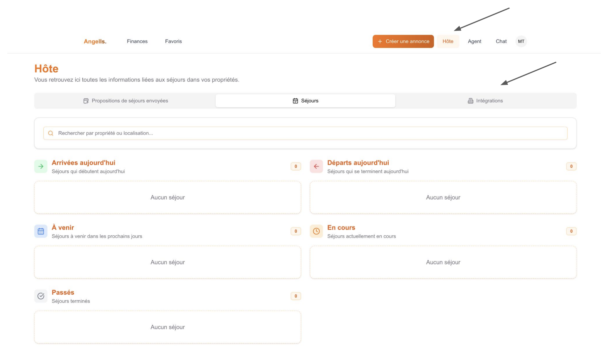Open the Chat link

pyautogui.click(x=501, y=41)
